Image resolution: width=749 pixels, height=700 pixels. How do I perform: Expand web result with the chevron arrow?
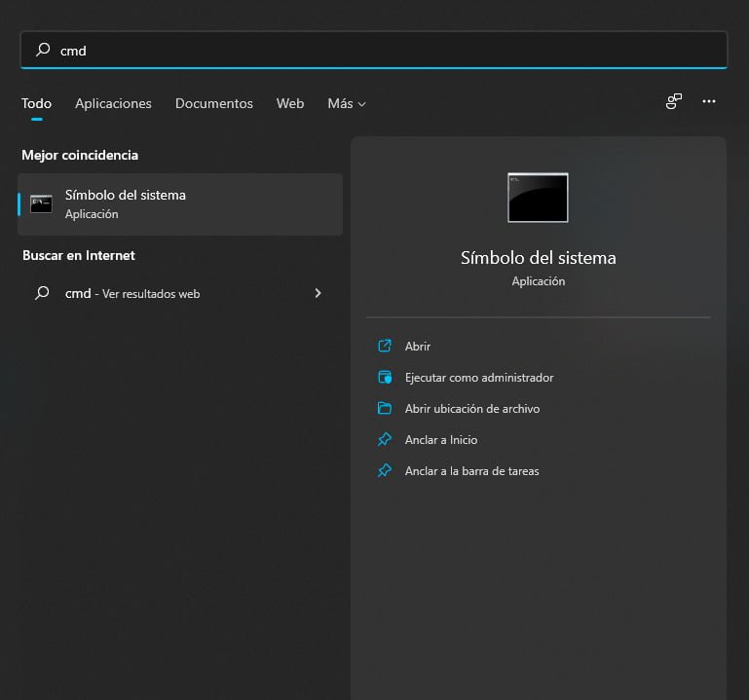click(318, 293)
